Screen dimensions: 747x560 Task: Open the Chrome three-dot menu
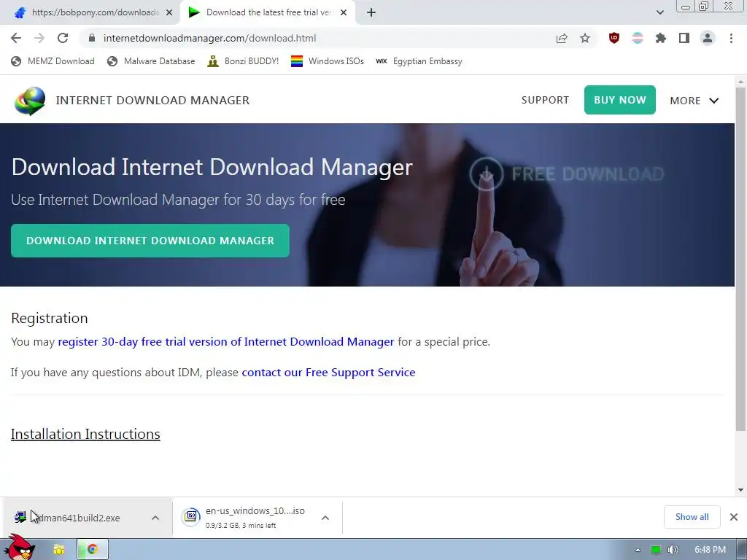tap(731, 38)
